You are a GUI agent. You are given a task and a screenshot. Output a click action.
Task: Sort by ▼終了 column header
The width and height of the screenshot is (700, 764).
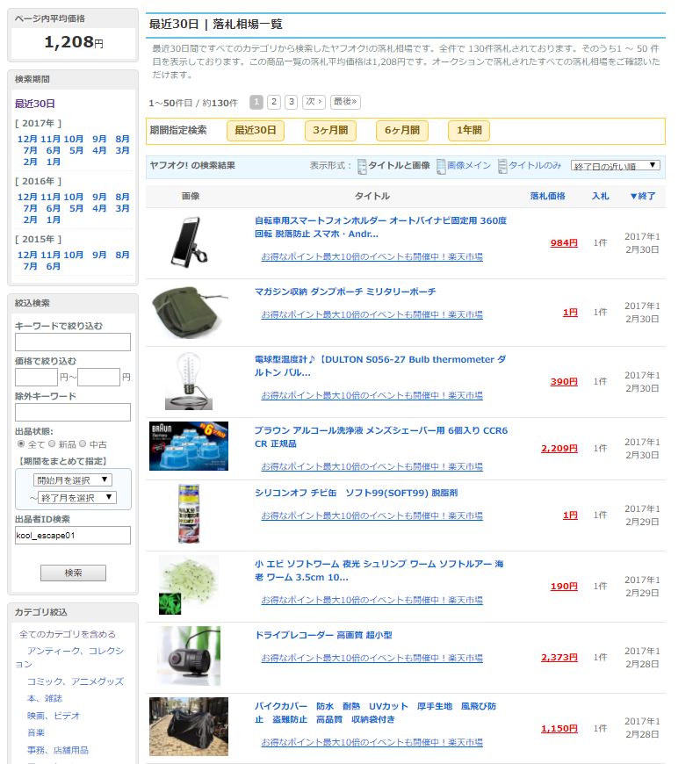tap(643, 196)
